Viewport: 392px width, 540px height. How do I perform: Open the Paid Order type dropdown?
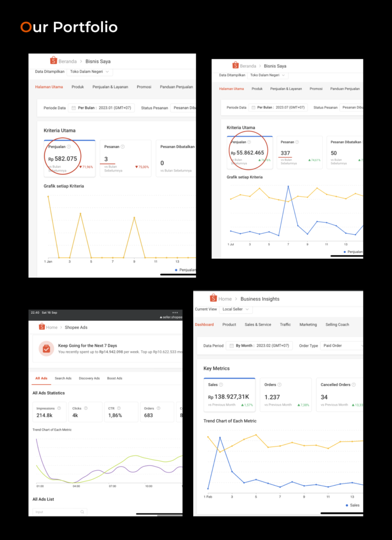point(343,346)
